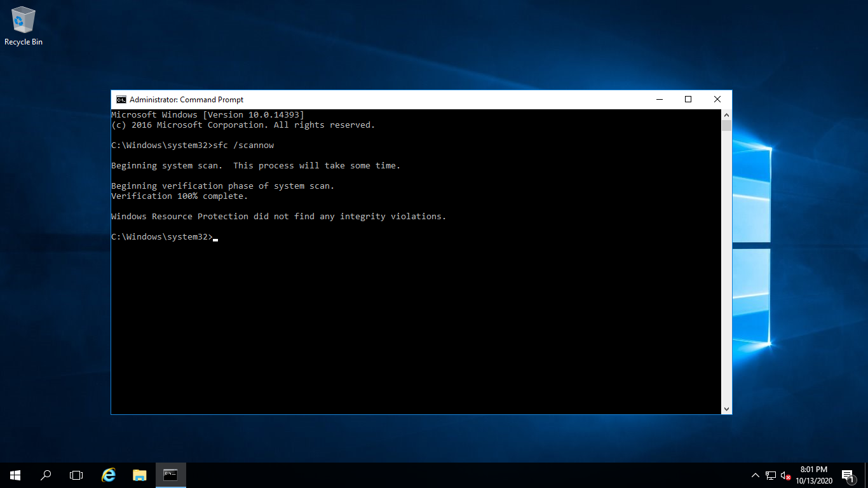Close the Command Prompt window

(x=717, y=100)
